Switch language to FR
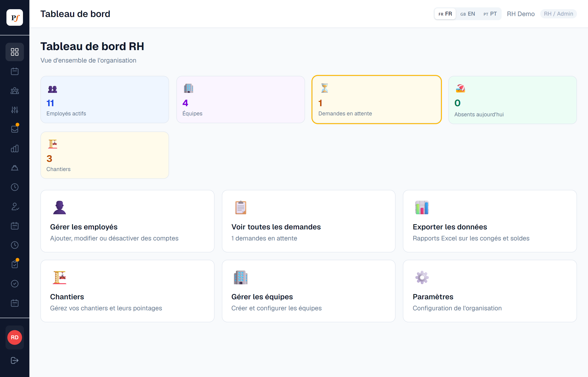Screen dimensions: 588x377 (x=445, y=14)
